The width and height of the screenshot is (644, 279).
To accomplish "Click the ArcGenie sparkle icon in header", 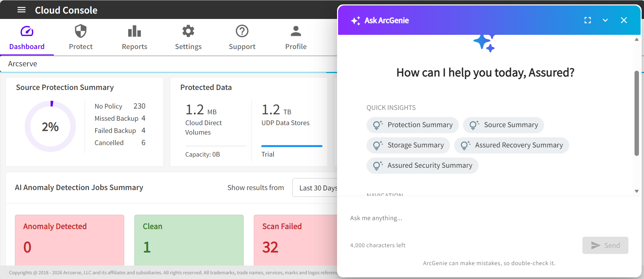I will 355,21.
